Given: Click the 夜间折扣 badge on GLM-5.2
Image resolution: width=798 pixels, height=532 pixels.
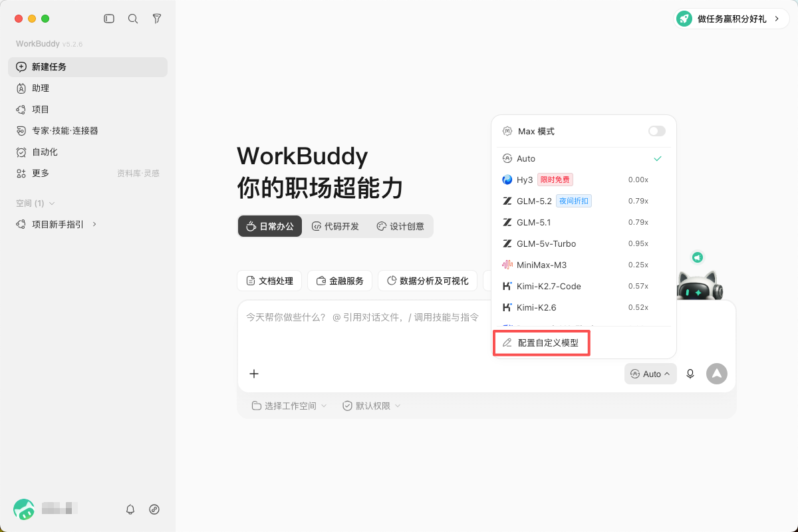Looking at the screenshot, I should click(574, 201).
